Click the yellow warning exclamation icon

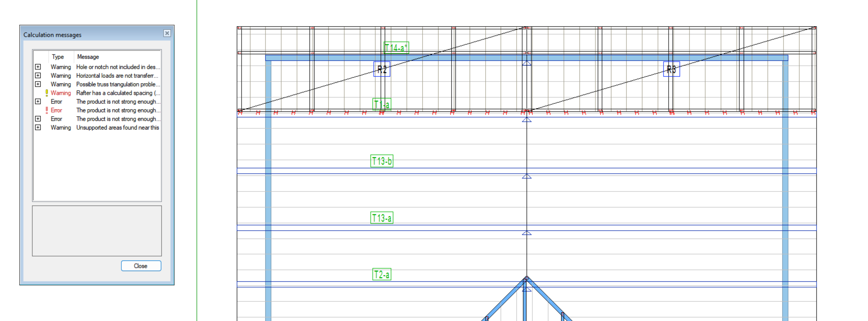tap(47, 93)
